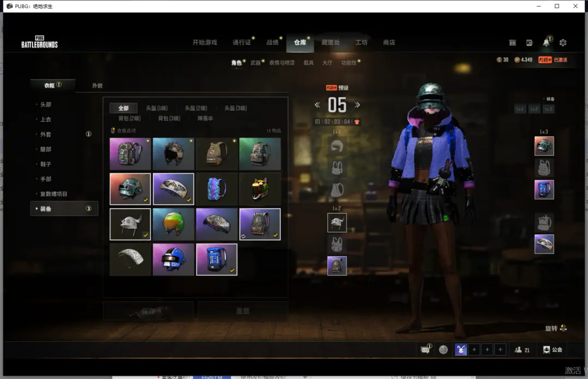Open the 鞋子 category

(x=46, y=164)
